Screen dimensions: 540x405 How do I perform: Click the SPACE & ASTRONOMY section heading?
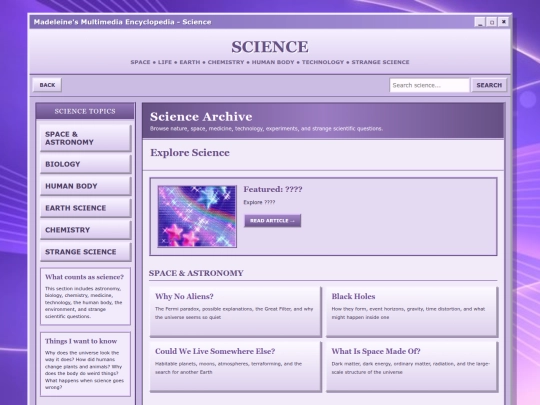click(x=196, y=273)
